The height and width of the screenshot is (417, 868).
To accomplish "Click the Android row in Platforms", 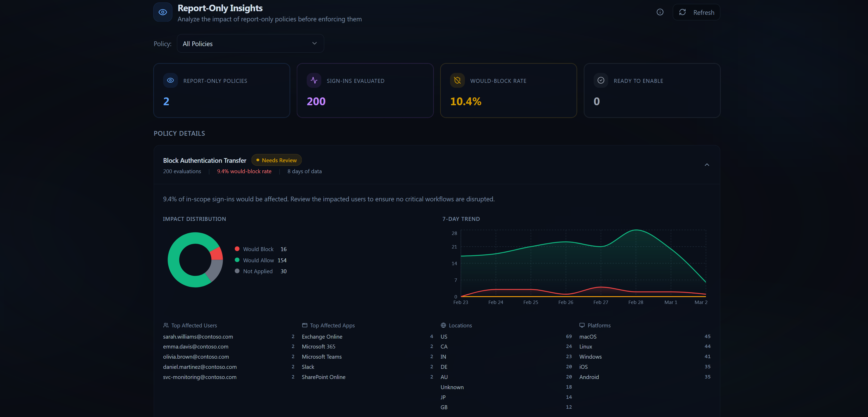I will tap(645, 377).
